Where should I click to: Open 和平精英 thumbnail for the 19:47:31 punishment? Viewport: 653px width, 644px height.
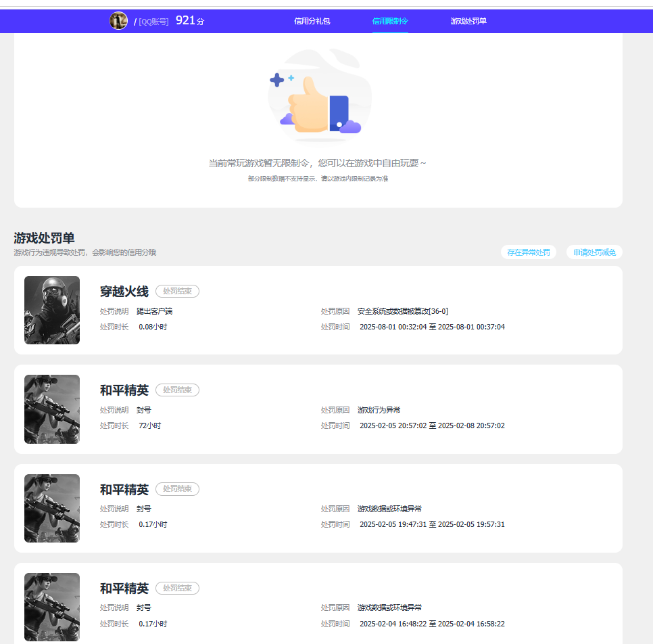point(52,508)
